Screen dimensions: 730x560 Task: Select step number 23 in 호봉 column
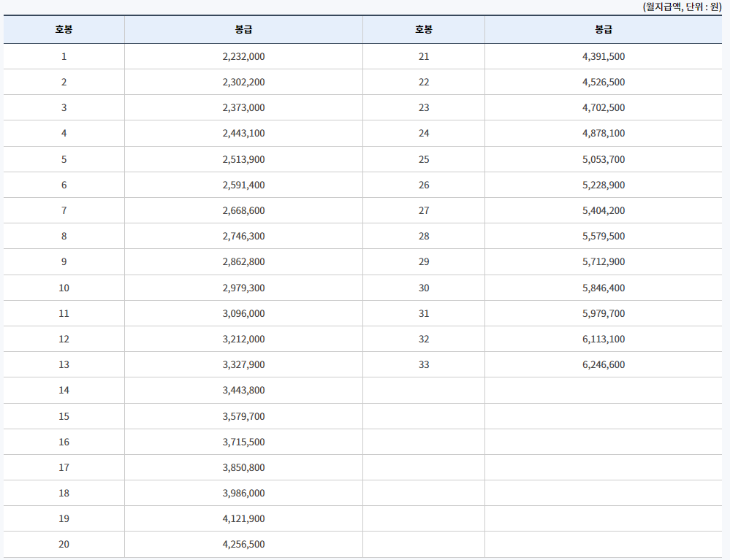pos(424,108)
